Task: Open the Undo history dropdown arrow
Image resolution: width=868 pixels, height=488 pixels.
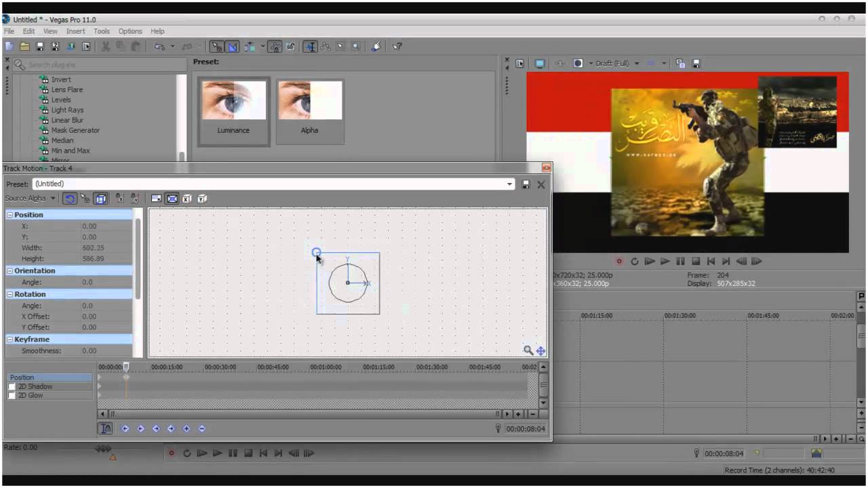Action: 172,47
